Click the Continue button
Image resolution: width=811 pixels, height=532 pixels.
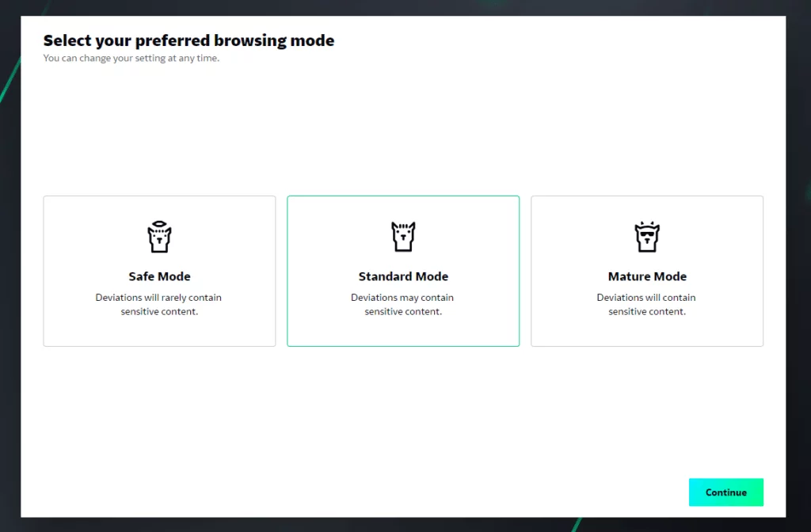(725, 492)
